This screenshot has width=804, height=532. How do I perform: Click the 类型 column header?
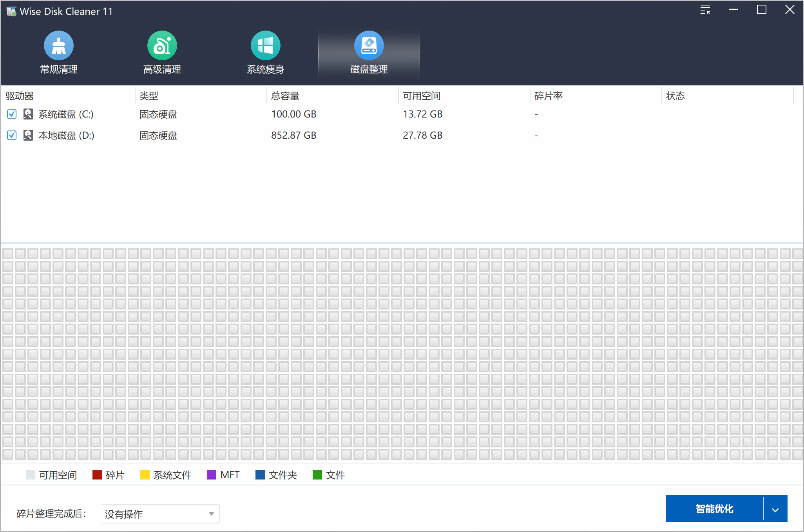pyautogui.click(x=149, y=96)
